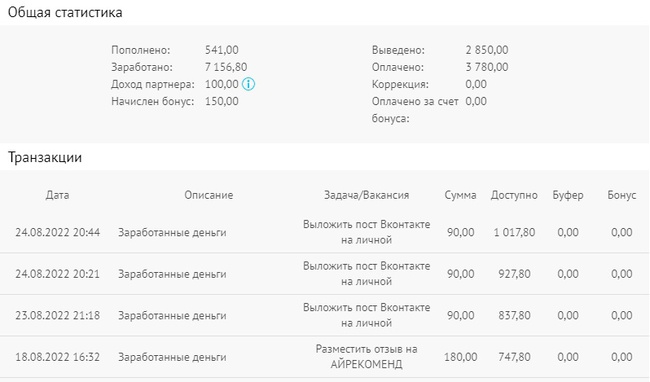Click the info icon beside Доход партнера
This screenshot has width=650, height=382.
248,84
